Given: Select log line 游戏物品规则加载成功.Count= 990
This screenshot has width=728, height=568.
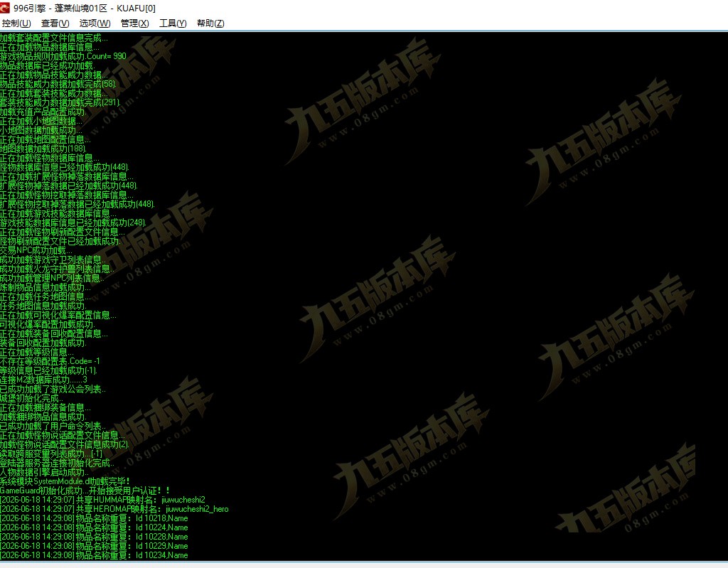Looking at the screenshot, I should [x=63, y=56].
